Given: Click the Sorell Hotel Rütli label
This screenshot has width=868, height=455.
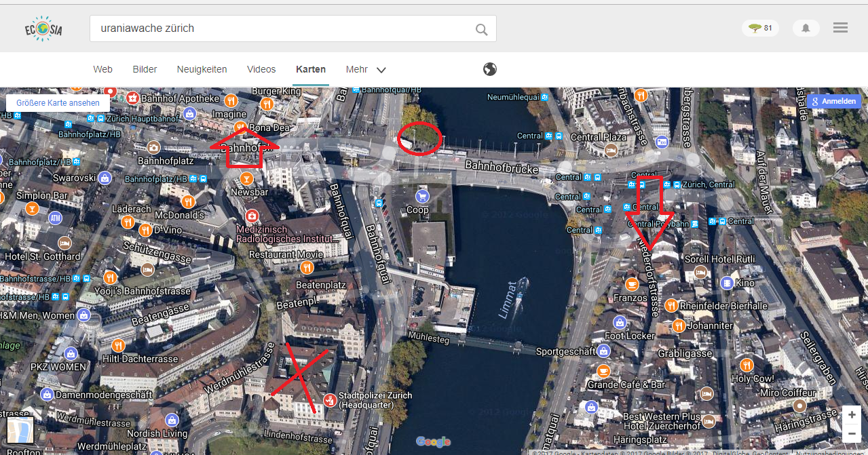Looking at the screenshot, I should 719,259.
